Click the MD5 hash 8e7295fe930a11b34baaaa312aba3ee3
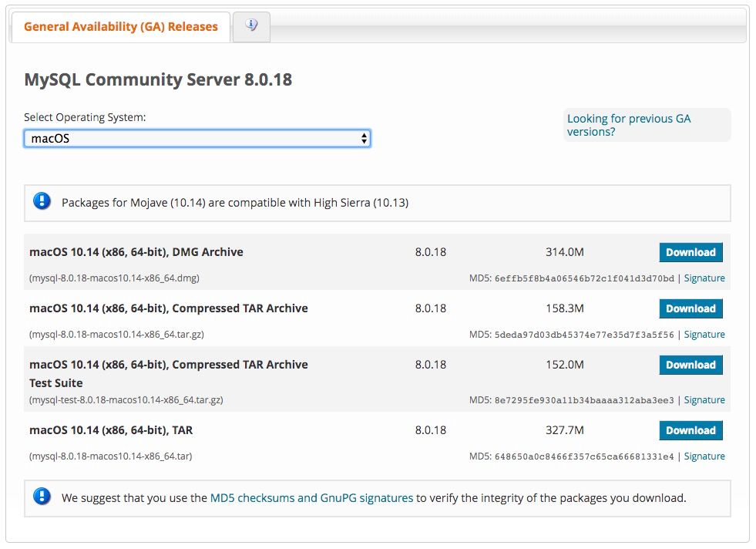Screen dimensions: 756x549 (x=584, y=400)
